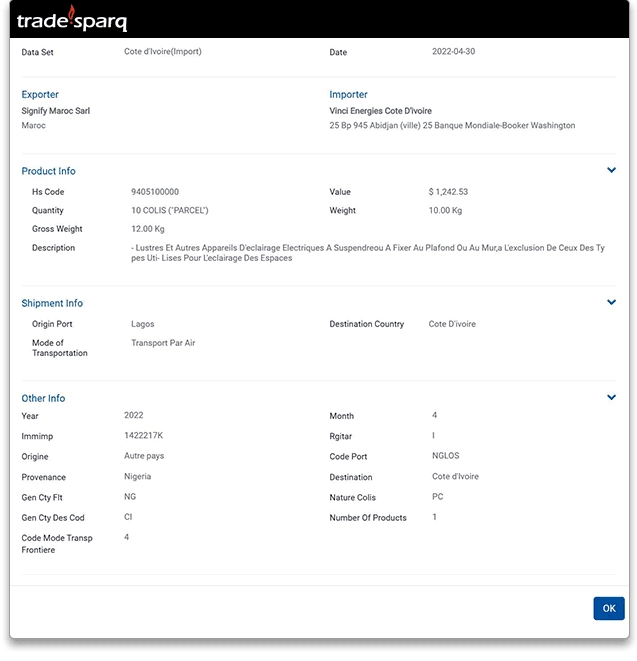Screen dimensions: 637x661
Task: Click Number Of Products value 1
Action: (434, 517)
